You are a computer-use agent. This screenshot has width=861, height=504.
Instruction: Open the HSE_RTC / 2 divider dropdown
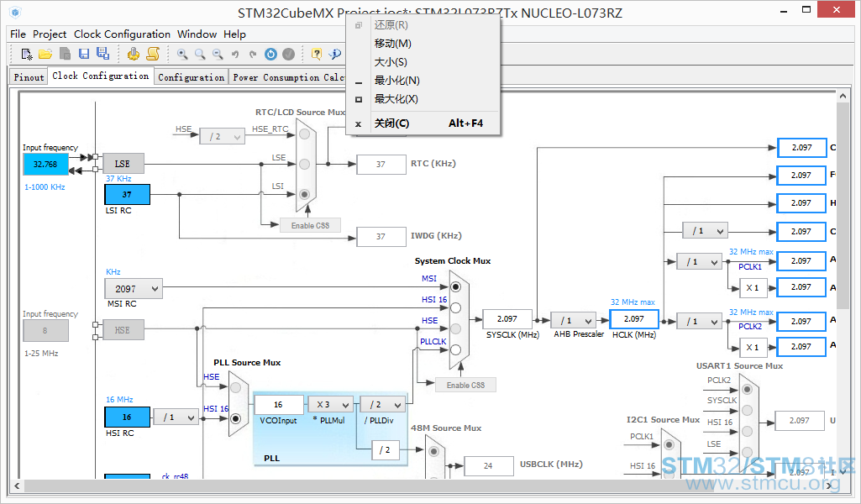(222, 136)
